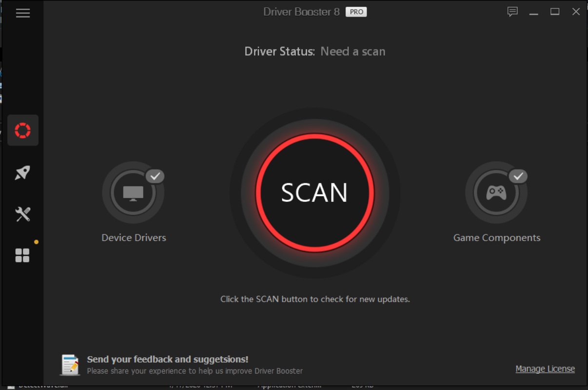Click the 'Device Drivers' label
This screenshot has height=390, width=588.
click(x=134, y=237)
